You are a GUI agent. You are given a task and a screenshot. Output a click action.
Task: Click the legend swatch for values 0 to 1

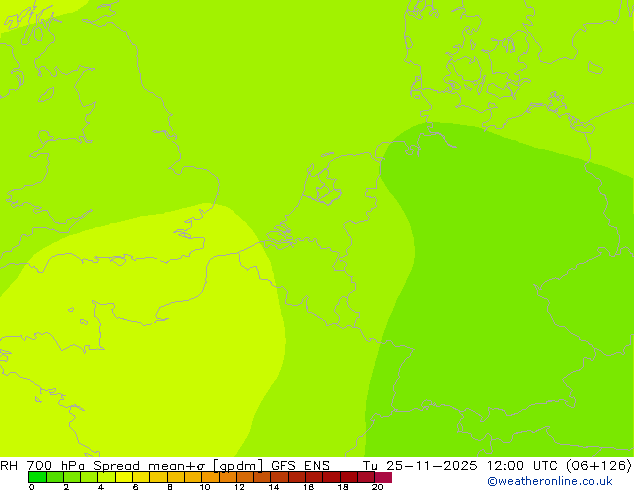(x=37, y=477)
